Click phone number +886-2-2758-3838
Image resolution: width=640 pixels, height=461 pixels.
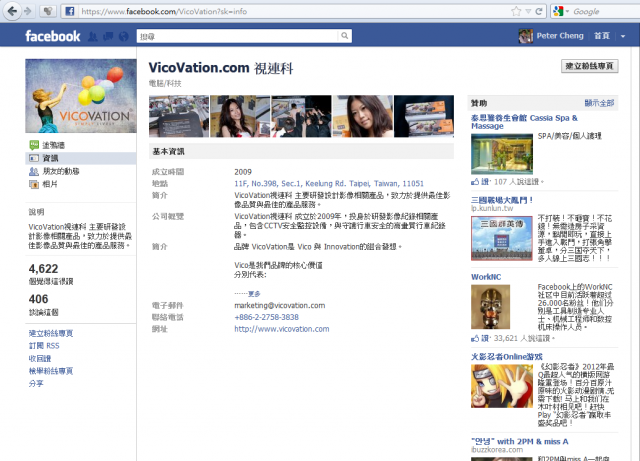[266, 317]
